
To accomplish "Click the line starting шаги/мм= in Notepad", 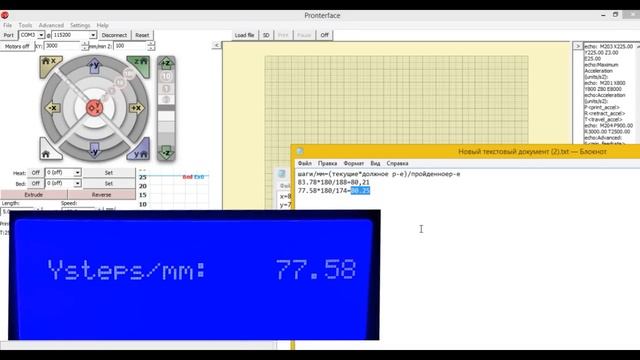I will [379, 174].
